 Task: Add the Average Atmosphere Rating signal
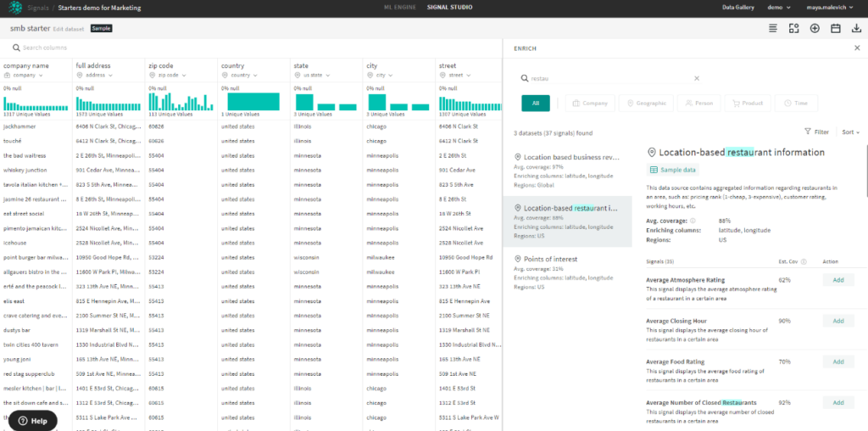pos(838,280)
